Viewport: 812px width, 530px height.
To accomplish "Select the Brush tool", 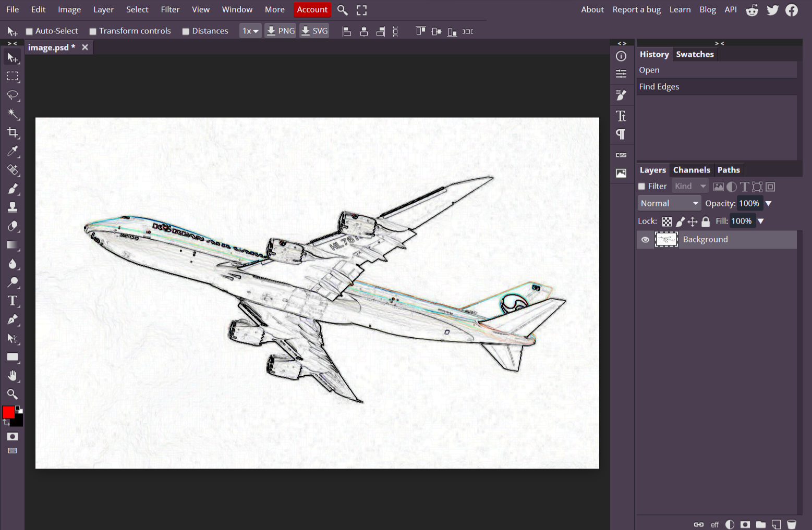I will (x=13, y=189).
